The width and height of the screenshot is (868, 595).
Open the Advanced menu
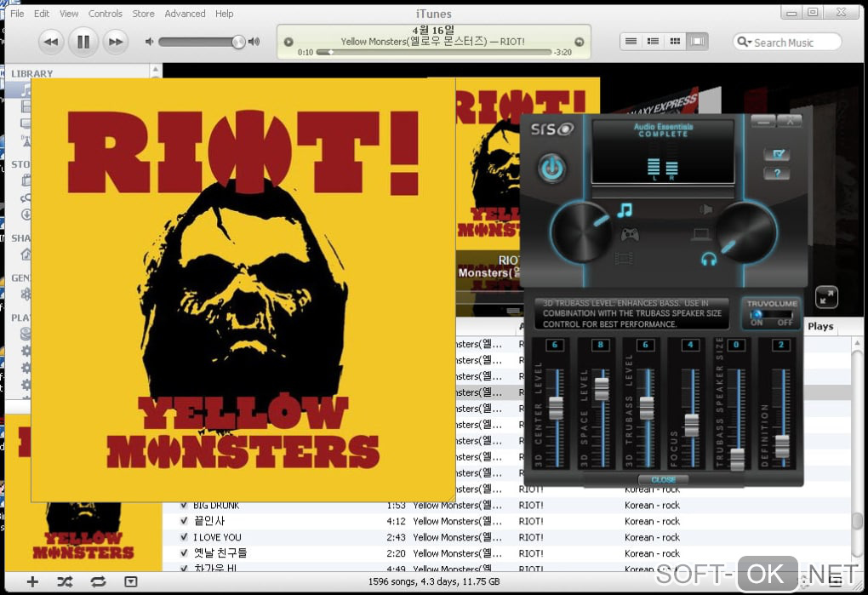[185, 14]
